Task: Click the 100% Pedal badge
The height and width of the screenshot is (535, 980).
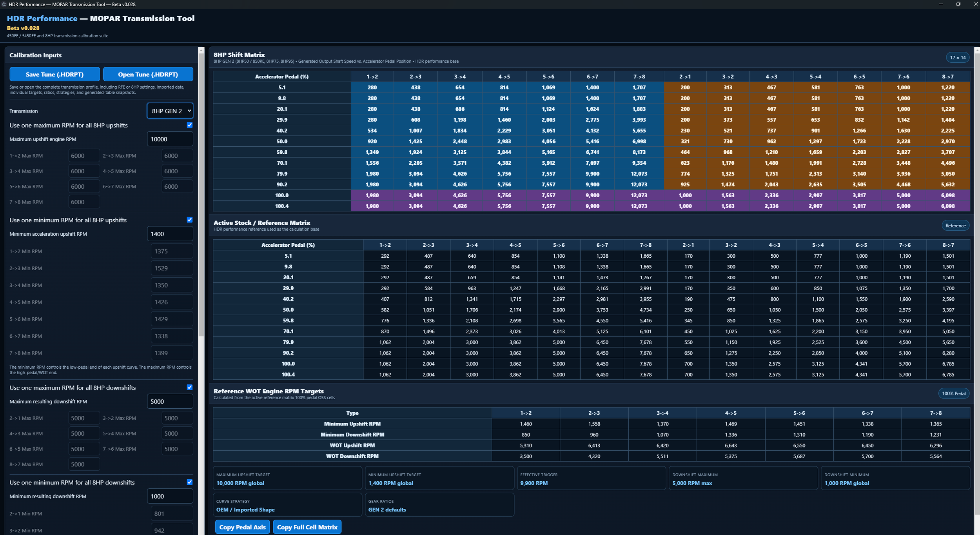Action: pos(954,393)
